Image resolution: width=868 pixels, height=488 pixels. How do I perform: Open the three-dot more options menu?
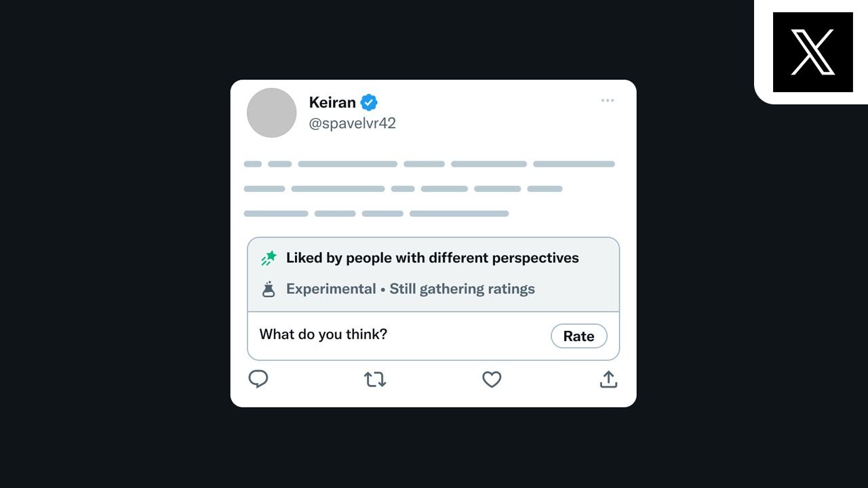click(x=608, y=100)
